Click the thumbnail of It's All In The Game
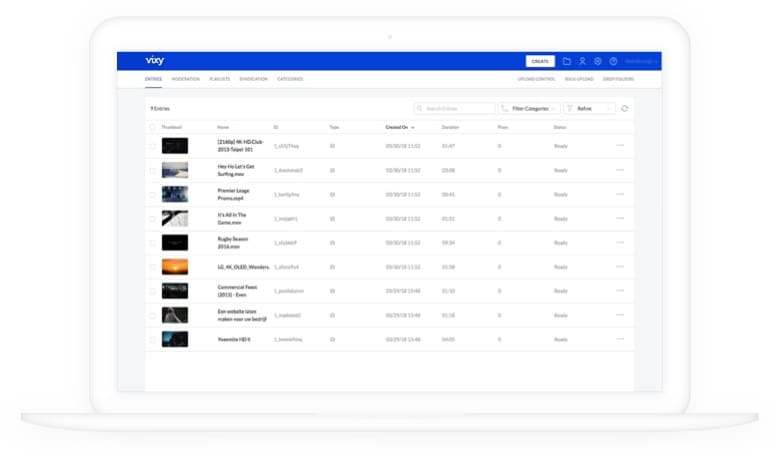 tap(175, 219)
